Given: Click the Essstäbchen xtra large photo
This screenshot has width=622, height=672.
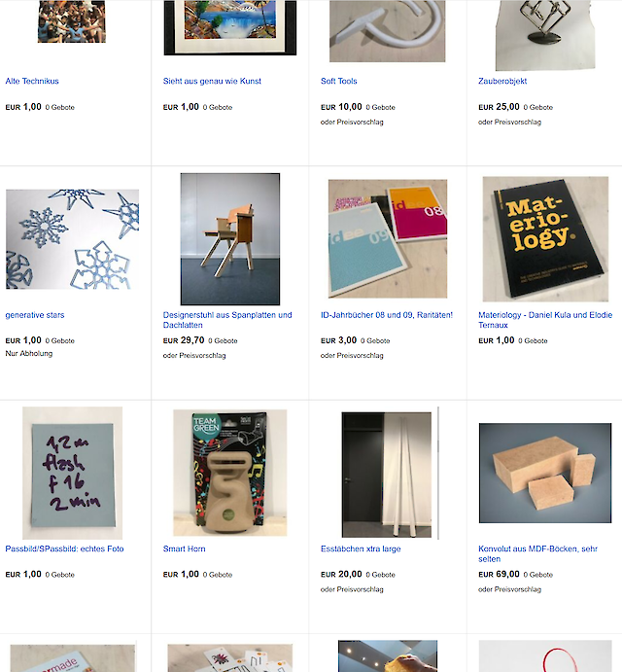Looking at the screenshot, I should point(387,475).
